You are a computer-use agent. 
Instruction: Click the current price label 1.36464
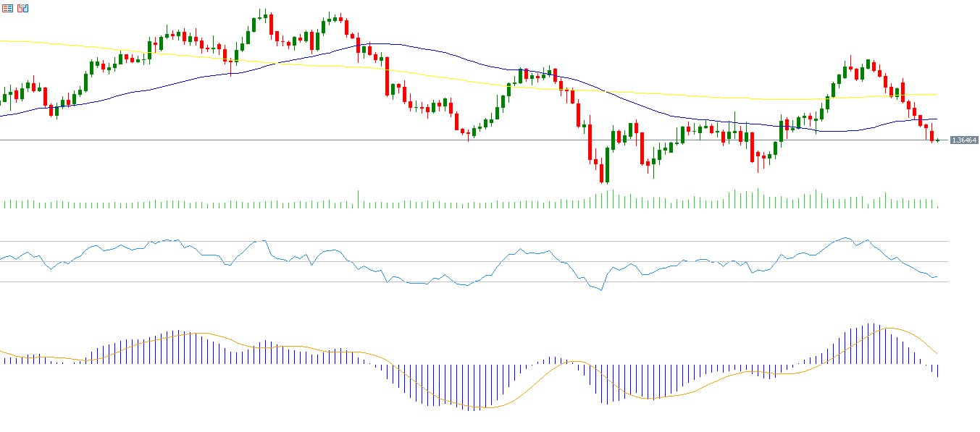tap(964, 140)
